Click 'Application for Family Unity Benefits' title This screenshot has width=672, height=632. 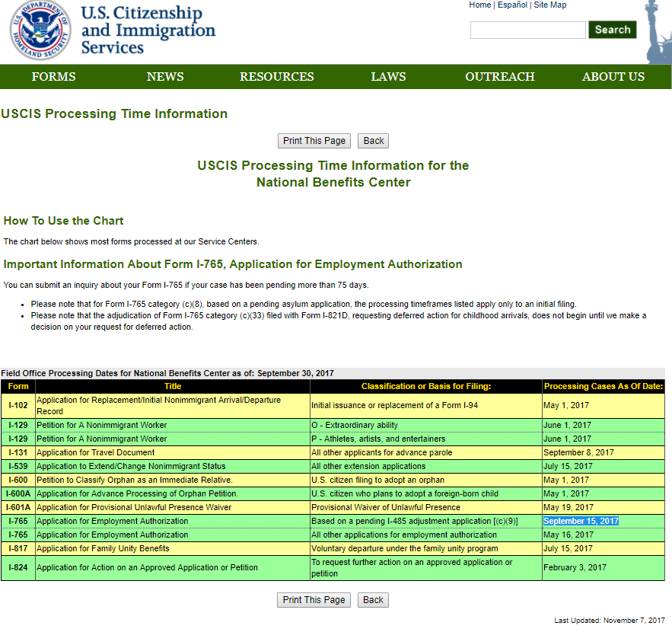click(103, 549)
